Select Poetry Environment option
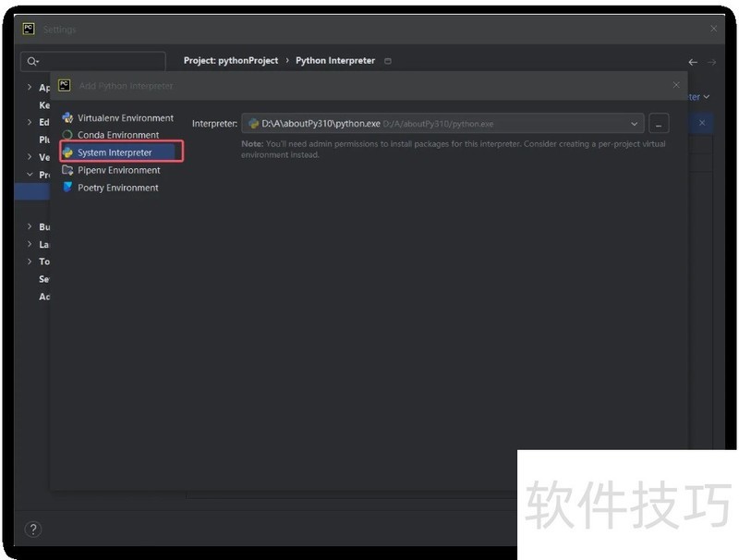This screenshot has height=560, width=739. [x=117, y=188]
